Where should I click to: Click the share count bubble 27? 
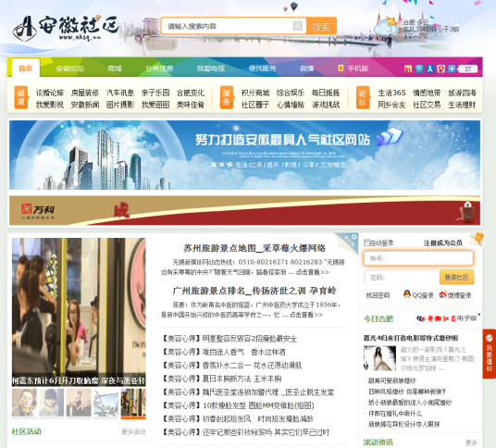click(467, 68)
